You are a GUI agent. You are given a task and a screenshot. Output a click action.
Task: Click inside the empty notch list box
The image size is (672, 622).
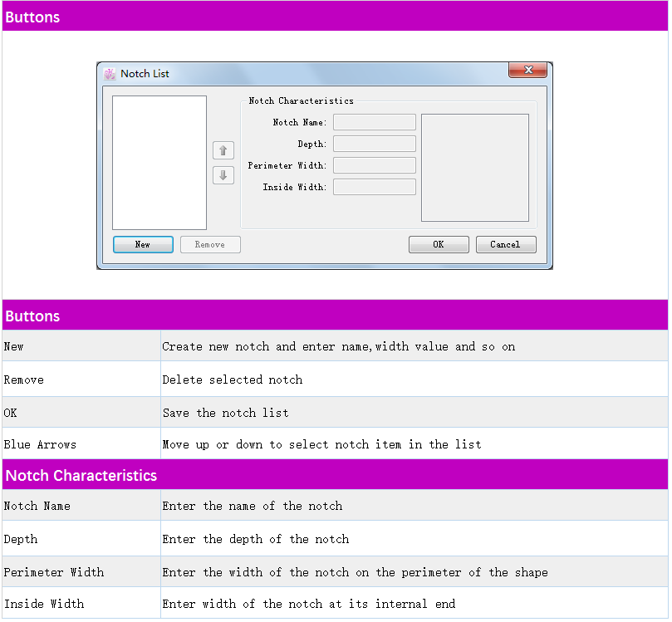(159, 162)
